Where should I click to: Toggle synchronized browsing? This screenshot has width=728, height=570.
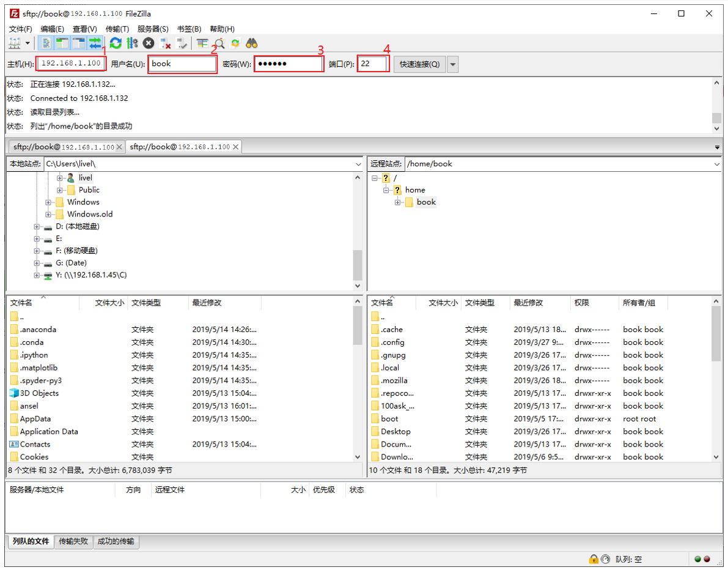[x=235, y=43]
